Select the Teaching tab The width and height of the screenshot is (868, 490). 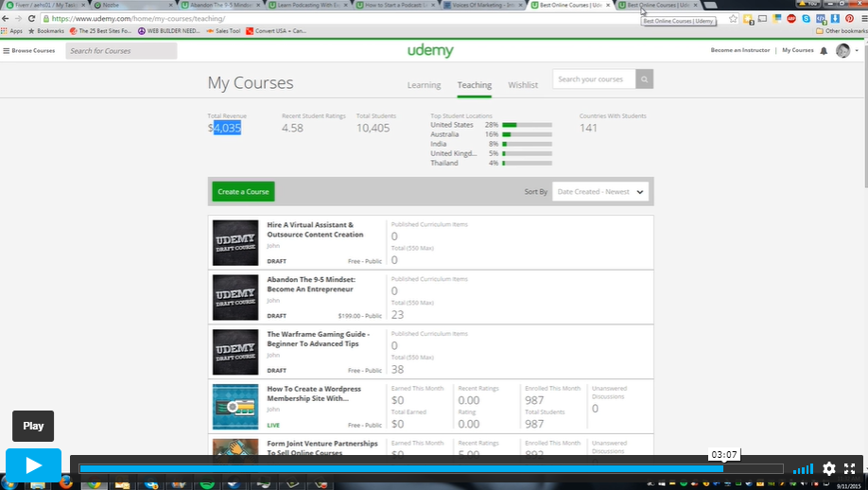(474, 85)
